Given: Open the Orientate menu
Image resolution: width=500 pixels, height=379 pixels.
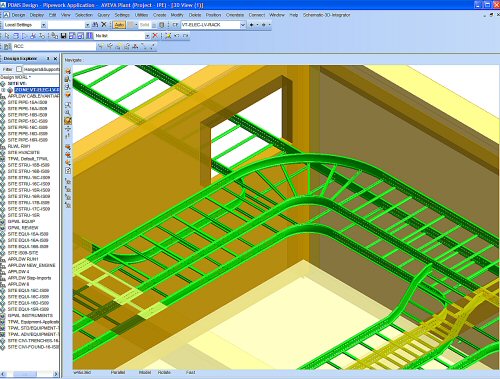Looking at the screenshot, I should pyautogui.click(x=235, y=15).
